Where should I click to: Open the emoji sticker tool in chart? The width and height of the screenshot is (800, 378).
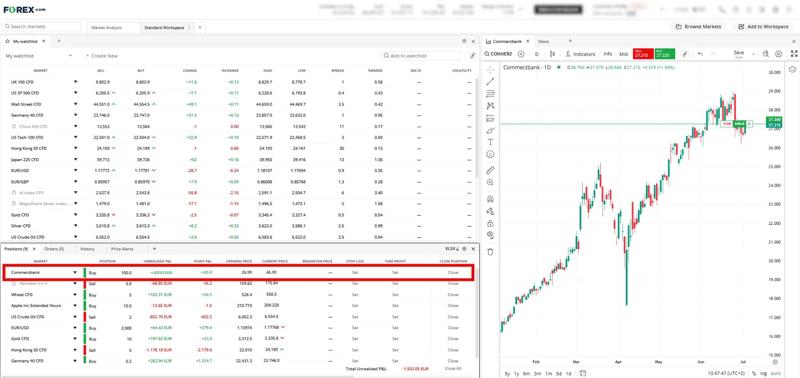tap(490, 154)
